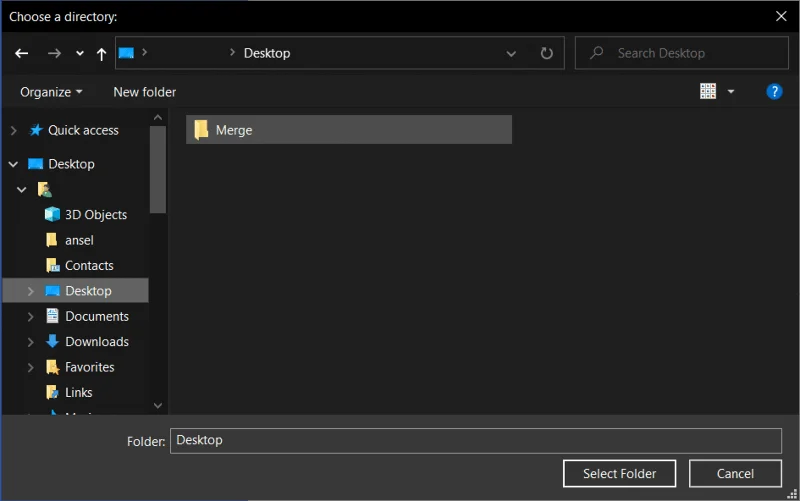Screen dimensions: 800x501
Task: Select Documents in navigation pane
Action: (x=97, y=316)
